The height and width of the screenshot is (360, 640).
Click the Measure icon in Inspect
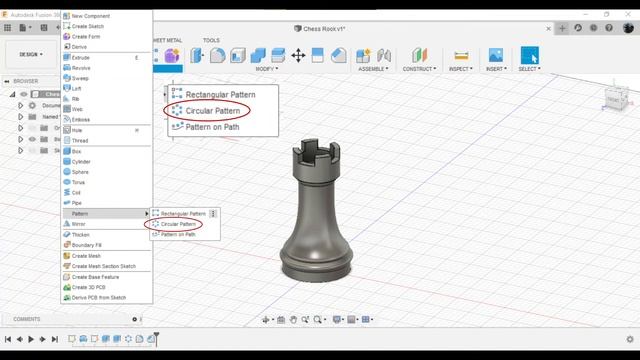[x=461, y=56]
